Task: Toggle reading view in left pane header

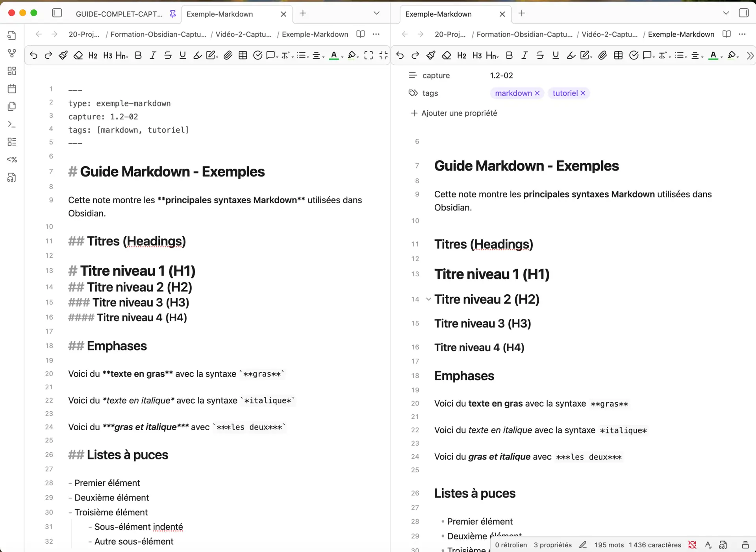Action: click(x=360, y=34)
